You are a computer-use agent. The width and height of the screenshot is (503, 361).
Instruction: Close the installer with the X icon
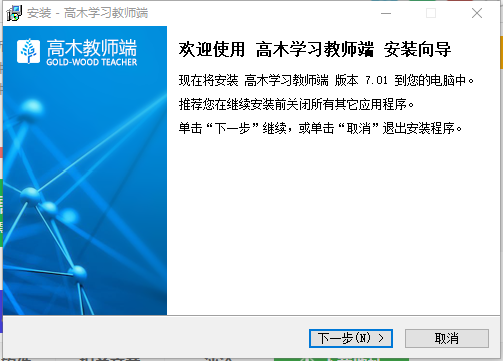477,13
